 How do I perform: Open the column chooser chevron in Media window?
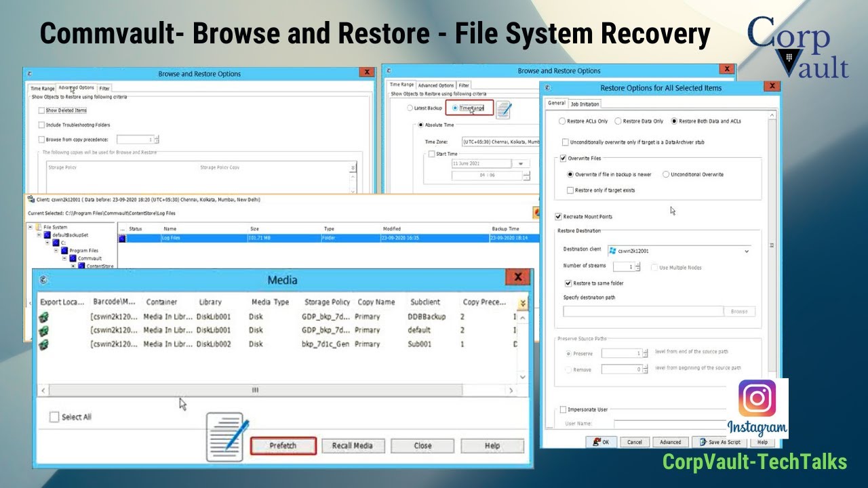[522, 302]
